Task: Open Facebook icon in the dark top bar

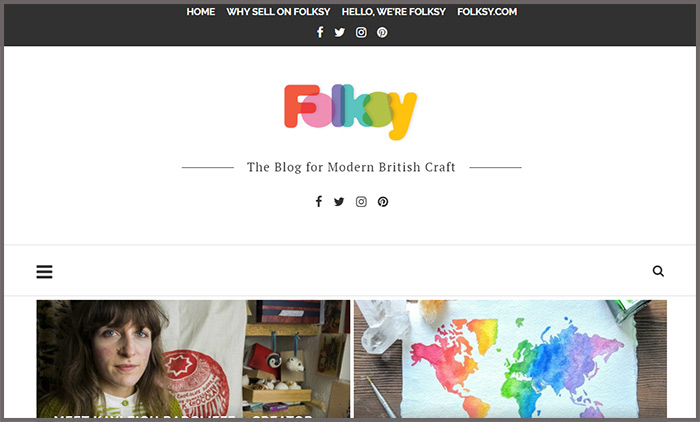Action: pyautogui.click(x=320, y=32)
